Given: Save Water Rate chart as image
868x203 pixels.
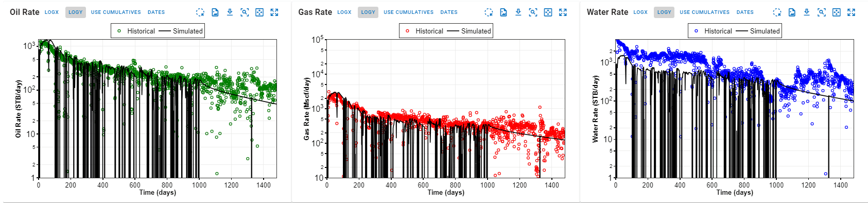Looking at the screenshot, I should tap(792, 12).
